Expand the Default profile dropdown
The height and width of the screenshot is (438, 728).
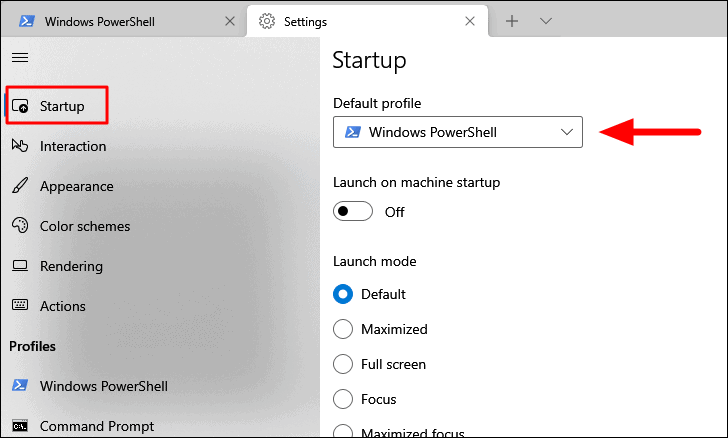(458, 132)
